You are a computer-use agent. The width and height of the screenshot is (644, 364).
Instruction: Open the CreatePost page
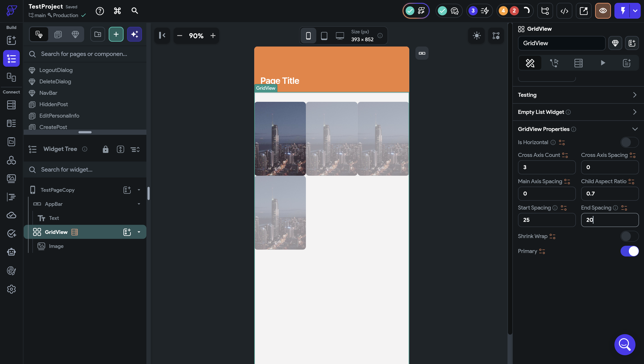[53, 127]
